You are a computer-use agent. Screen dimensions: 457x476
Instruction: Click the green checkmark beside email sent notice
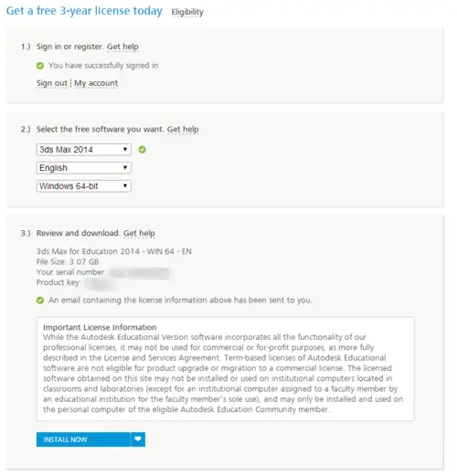point(40,301)
